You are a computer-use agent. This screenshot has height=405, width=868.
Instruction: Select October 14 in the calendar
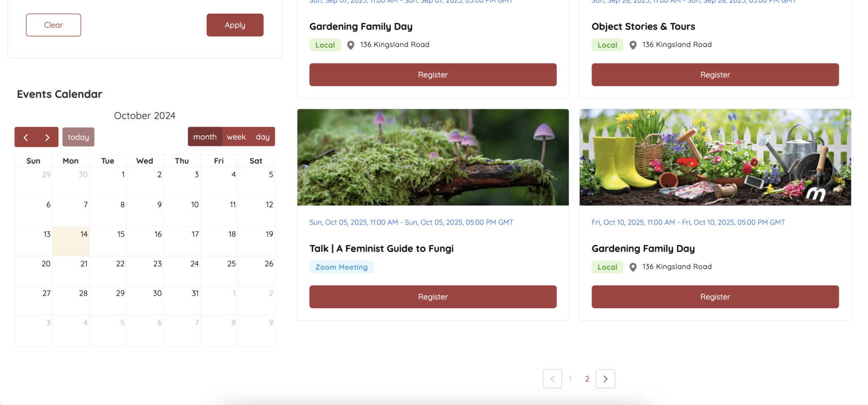coord(71,241)
